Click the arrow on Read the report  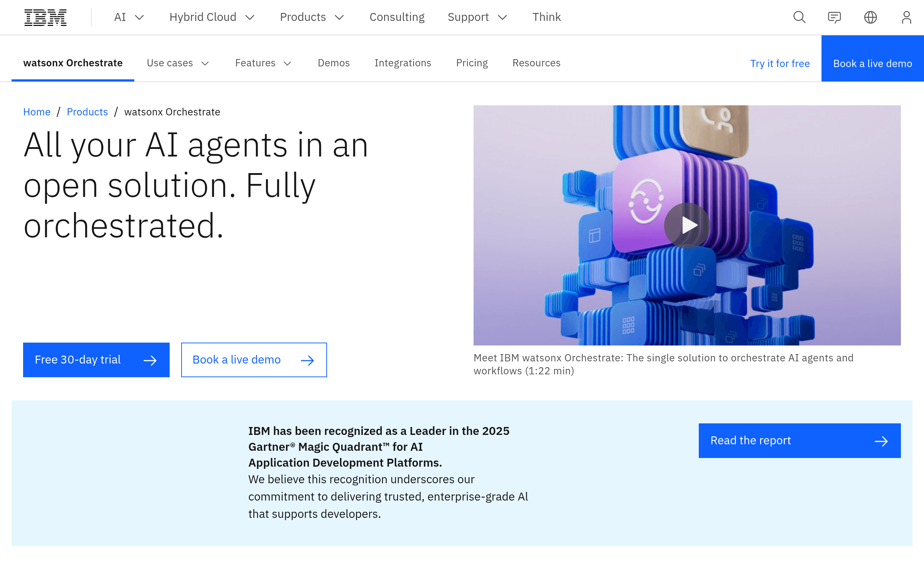coord(881,441)
